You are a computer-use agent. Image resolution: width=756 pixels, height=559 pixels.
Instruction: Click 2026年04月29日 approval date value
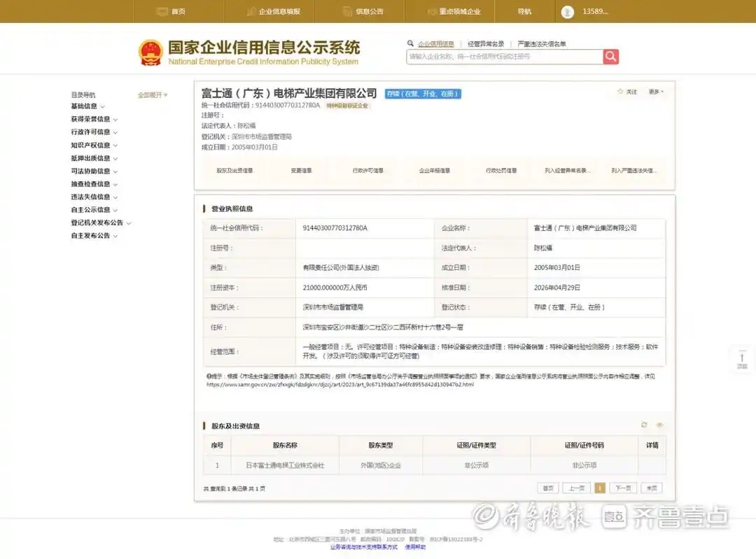(557, 288)
